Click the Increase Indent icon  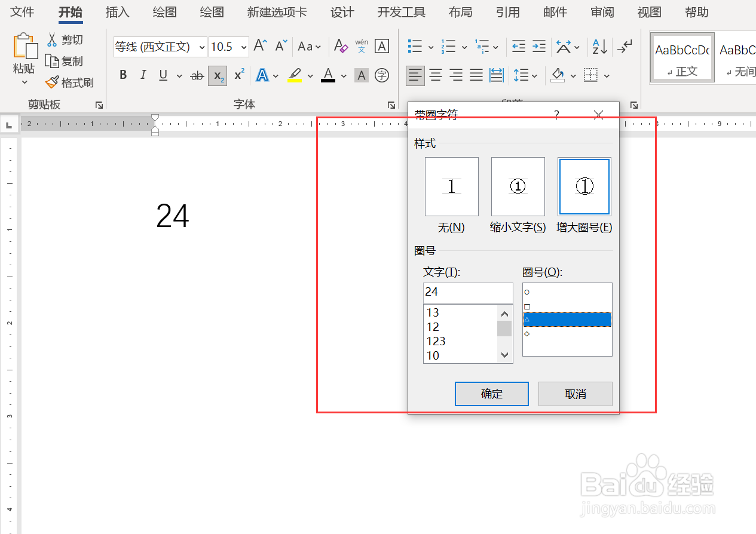[540, 46]
